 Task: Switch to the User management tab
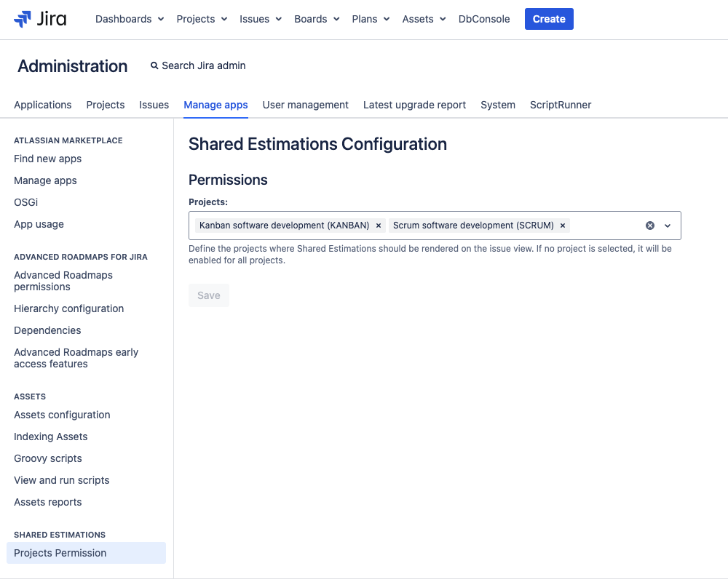click(x=305, y=105)
